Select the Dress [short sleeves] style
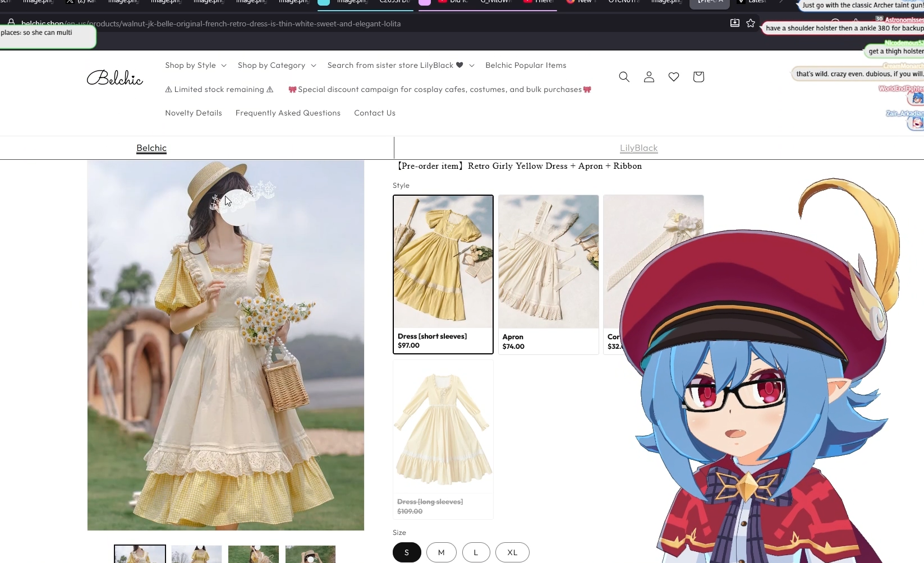The height and width of the screenshot is (563, 924). 443,274
